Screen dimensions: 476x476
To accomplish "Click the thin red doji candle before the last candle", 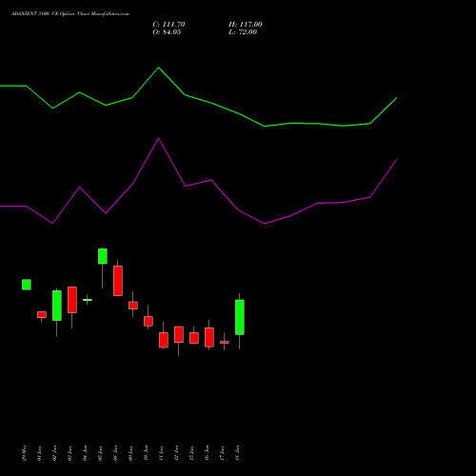I will [225, 342].
